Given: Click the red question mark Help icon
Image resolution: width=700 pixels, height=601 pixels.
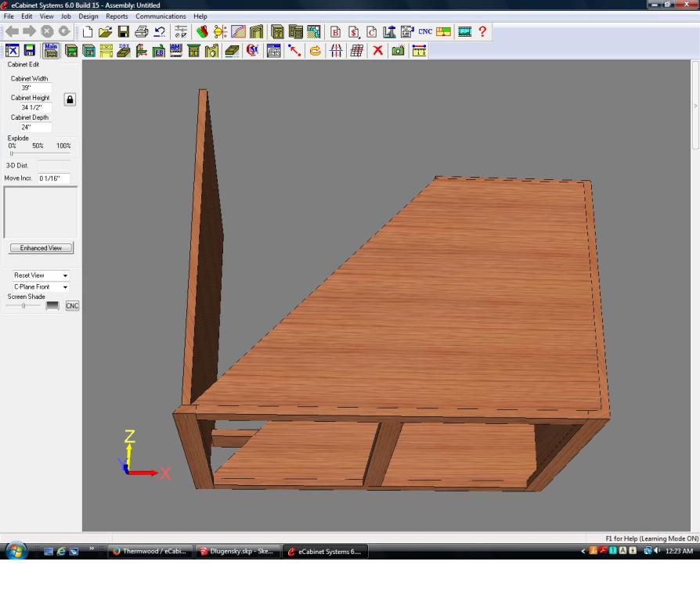Looking at the screenshot, I should point(483,32).
